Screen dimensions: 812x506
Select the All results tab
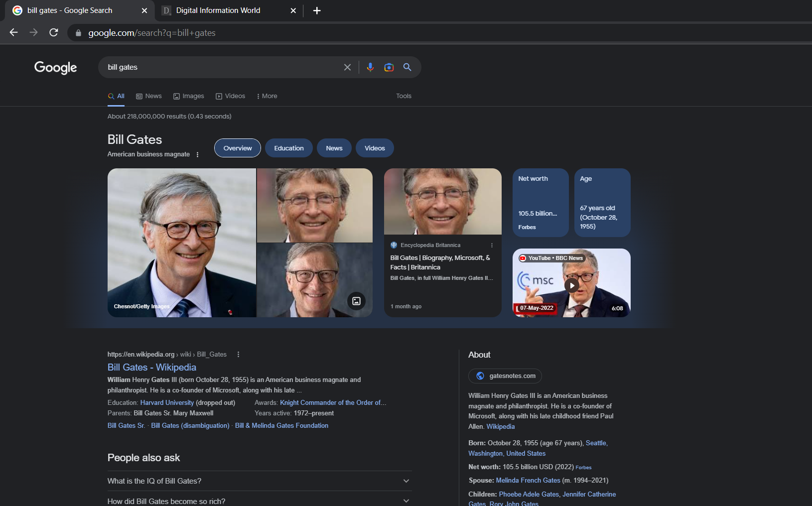click(x=116, y=96)
